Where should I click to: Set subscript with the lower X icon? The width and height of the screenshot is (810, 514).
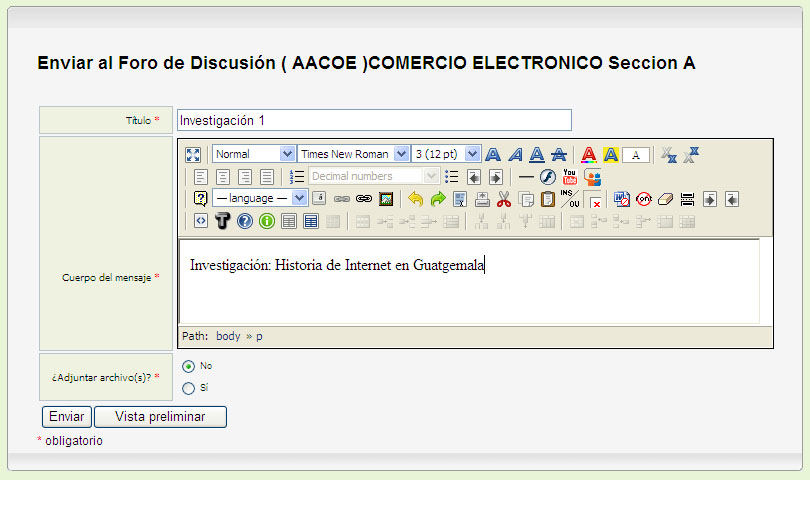(x=669, y=154)
